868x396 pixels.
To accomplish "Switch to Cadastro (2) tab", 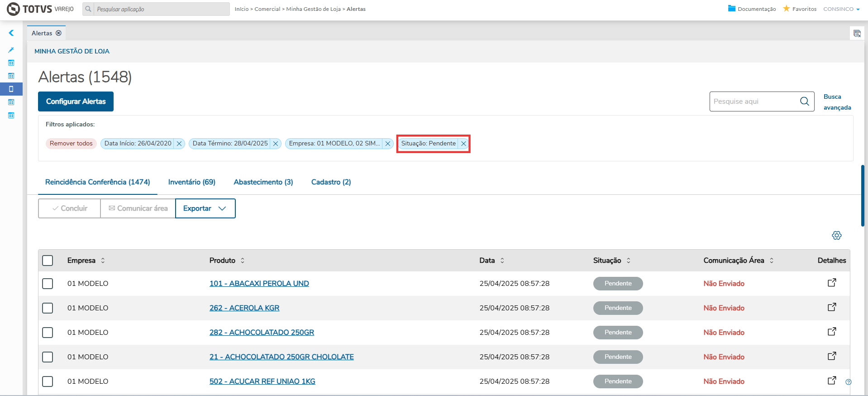I will (x=331, y=182).
